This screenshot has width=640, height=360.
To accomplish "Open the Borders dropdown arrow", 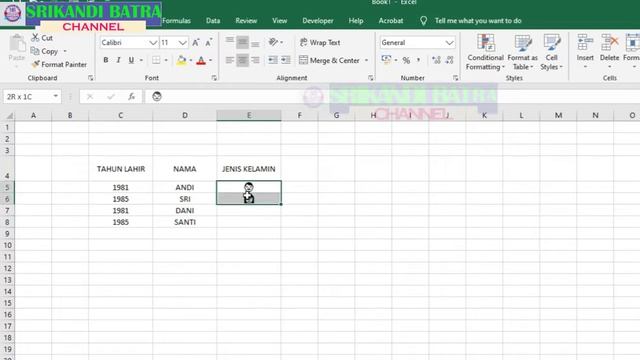I will [x=166, y=60].
